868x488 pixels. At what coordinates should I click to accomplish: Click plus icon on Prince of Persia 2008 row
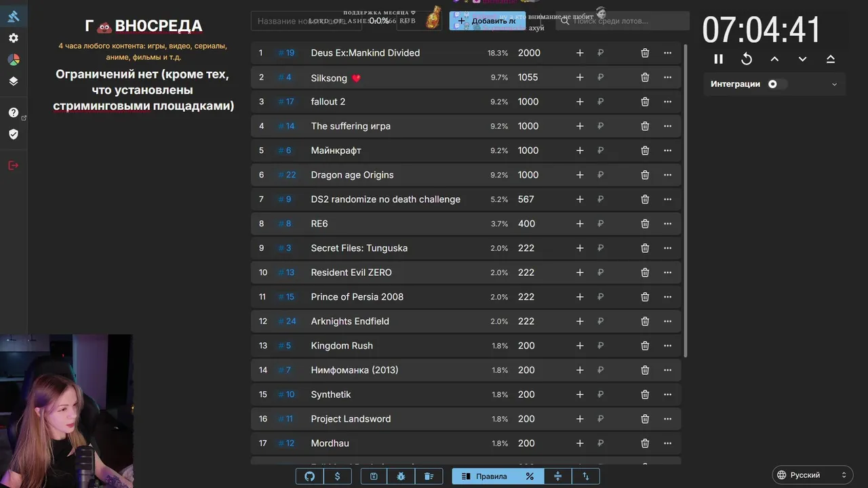pos(580,297)
